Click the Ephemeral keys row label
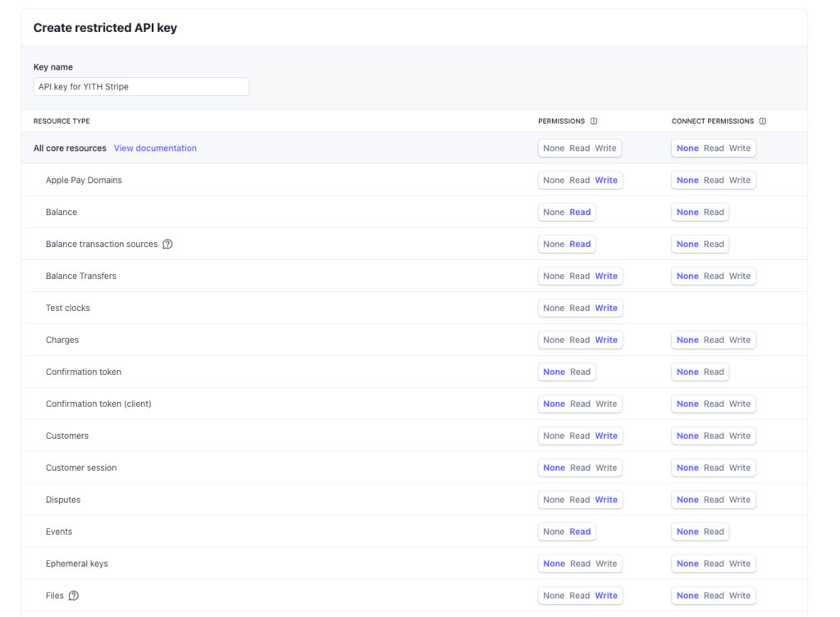 [x=76, y=564]
